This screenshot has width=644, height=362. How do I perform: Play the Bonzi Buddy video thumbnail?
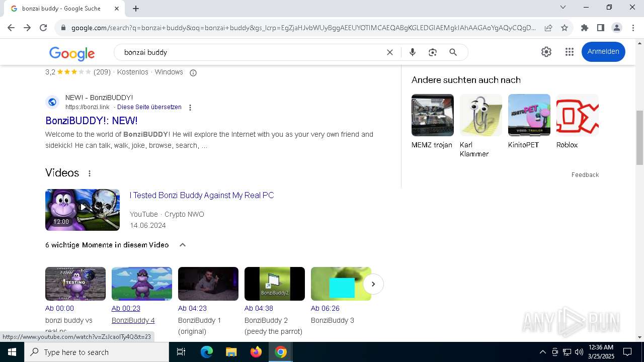click(83, 210)
